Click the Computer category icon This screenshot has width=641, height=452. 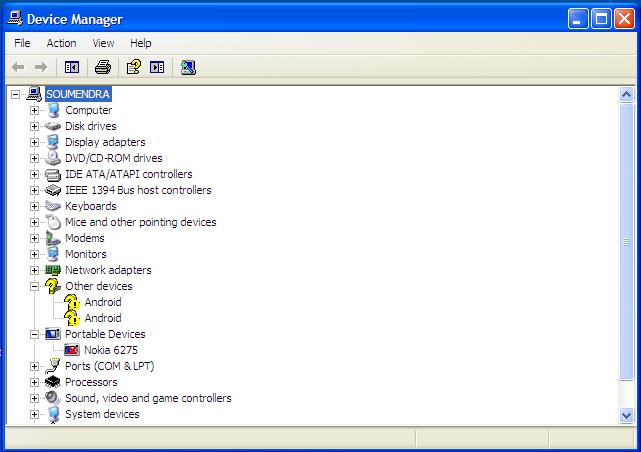53,110
